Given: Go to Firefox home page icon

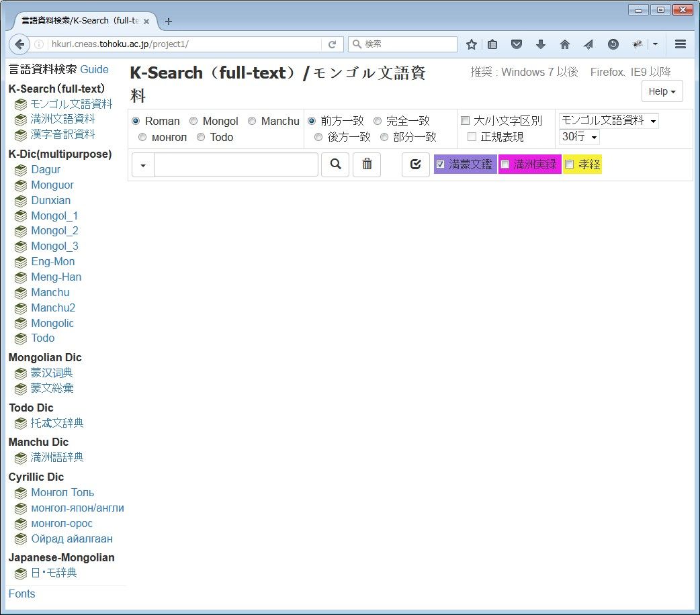Looking at the screenshot, I should pos(565,44).
